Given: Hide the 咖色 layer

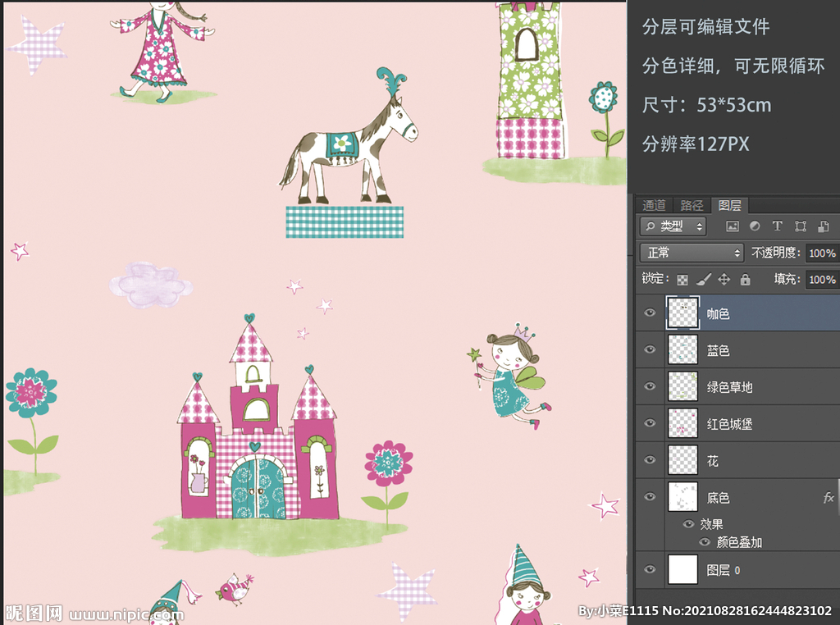Looking at the screenshot, I should [651, 313].
